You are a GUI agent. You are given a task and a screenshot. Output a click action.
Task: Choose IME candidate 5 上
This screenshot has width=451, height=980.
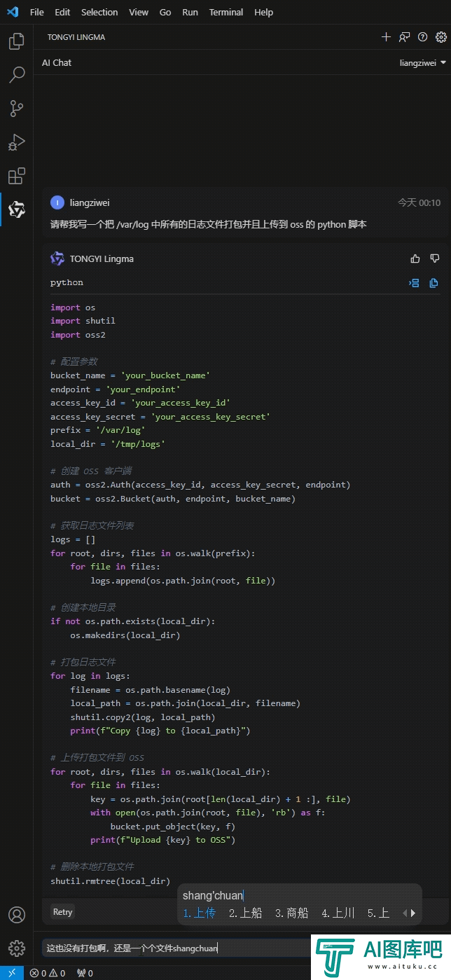click(378, 913)
